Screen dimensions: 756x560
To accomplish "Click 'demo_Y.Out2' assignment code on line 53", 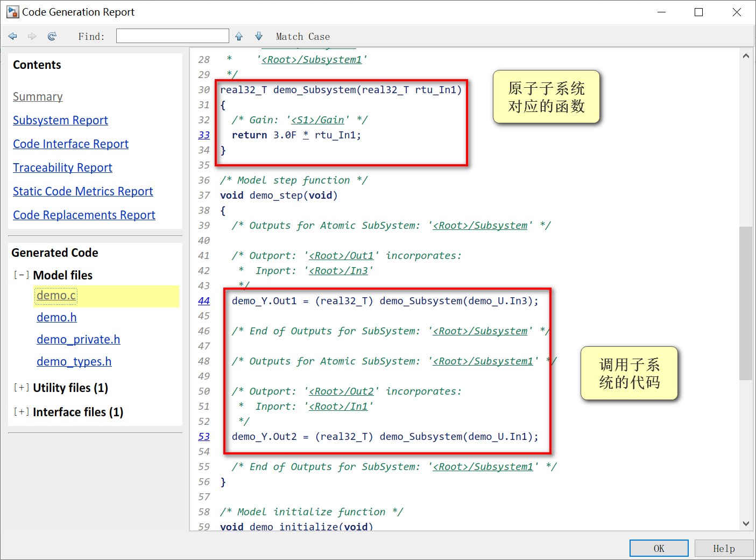I will 385,437.
